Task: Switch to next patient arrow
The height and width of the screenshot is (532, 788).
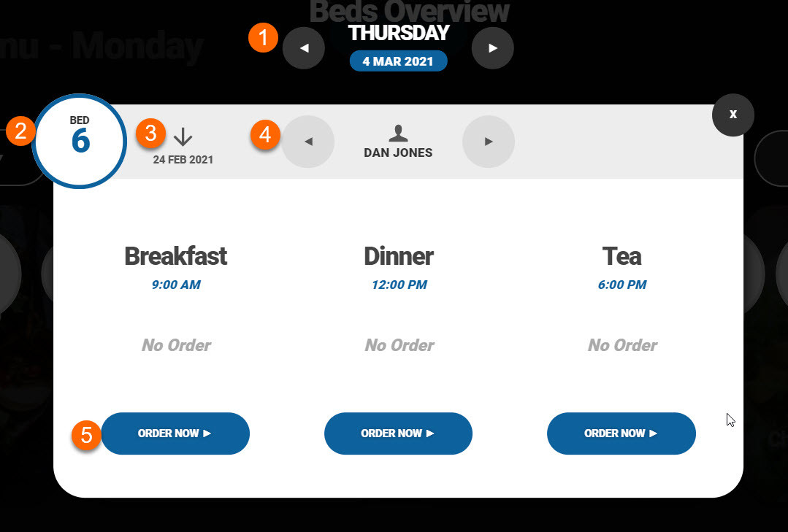Action: tap(489, 142)
